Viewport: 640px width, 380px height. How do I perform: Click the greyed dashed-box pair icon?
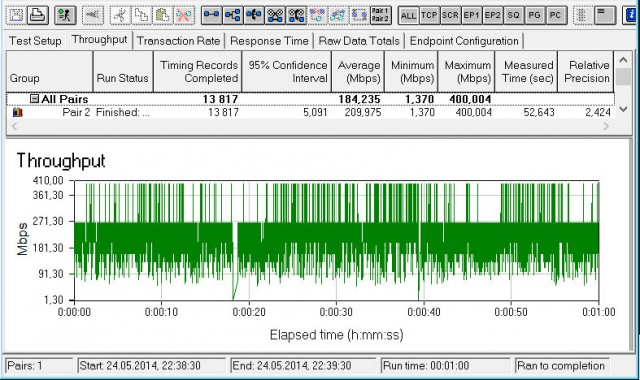click(360, 16)
